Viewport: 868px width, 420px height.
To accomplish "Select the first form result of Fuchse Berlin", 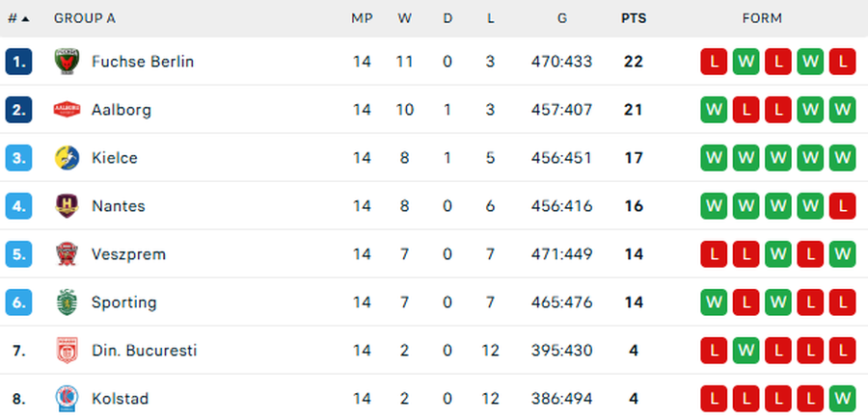I will (714, 62).
